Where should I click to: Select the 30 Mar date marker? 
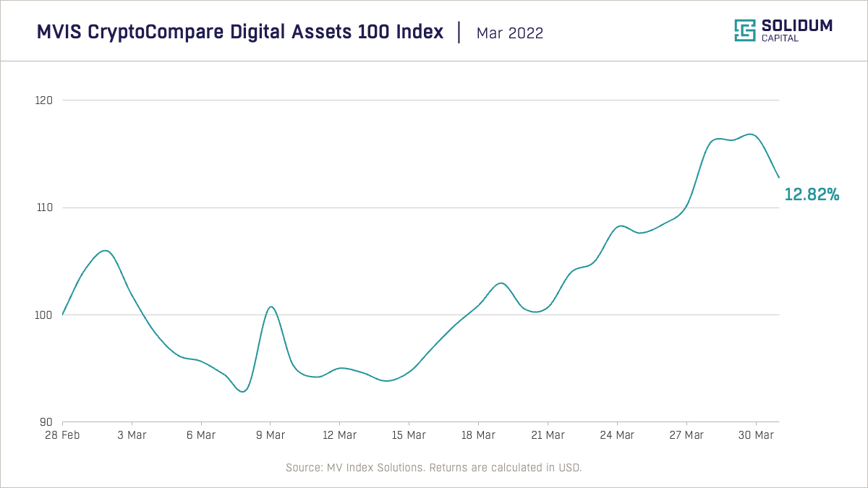[756, 435]
